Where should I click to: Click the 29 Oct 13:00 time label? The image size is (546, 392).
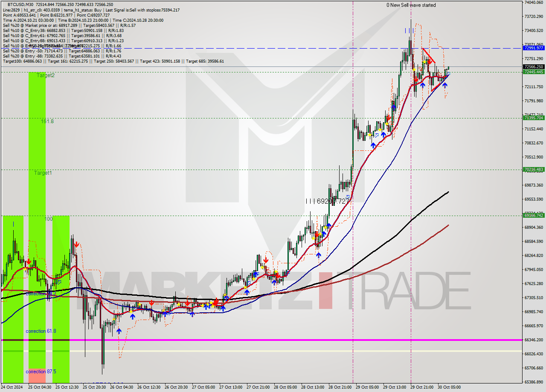[394, 387]
